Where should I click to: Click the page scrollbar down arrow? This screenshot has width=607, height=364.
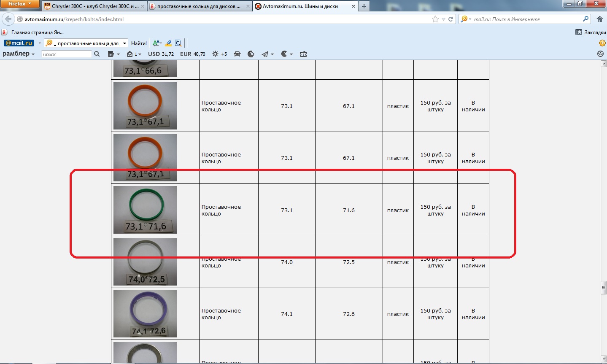click(603, 359)
